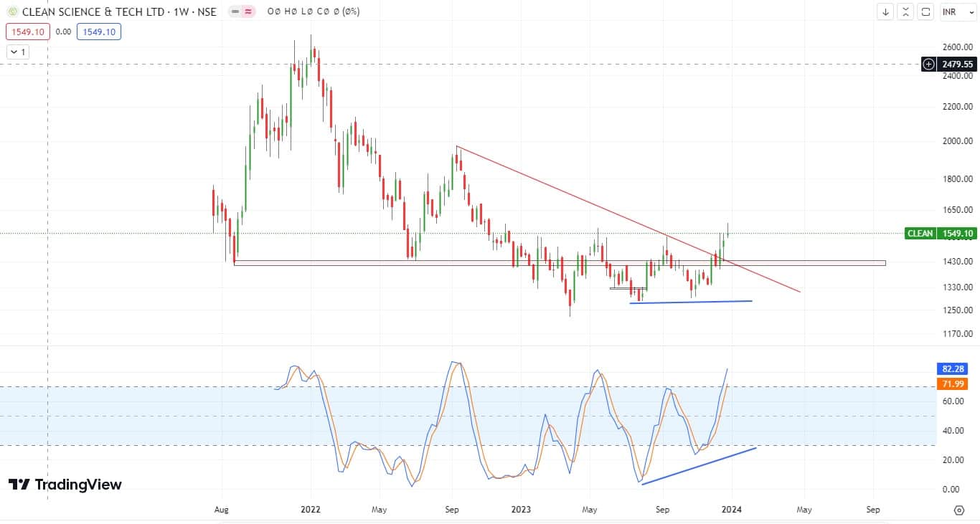The width and height of the screenshot is (980, 524).
Task: Click the 2023 label on time axis
Action: pyautogui.click(x=521, y=510)
